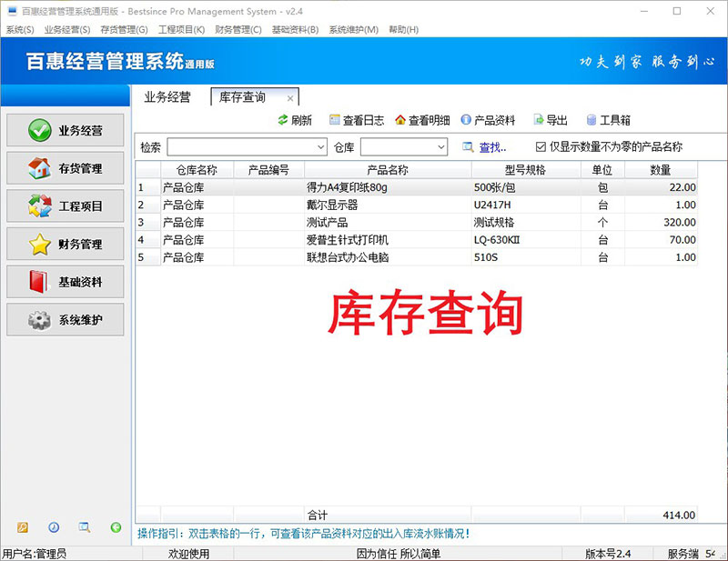Sort by 单位 column header

tap(602, 170)
